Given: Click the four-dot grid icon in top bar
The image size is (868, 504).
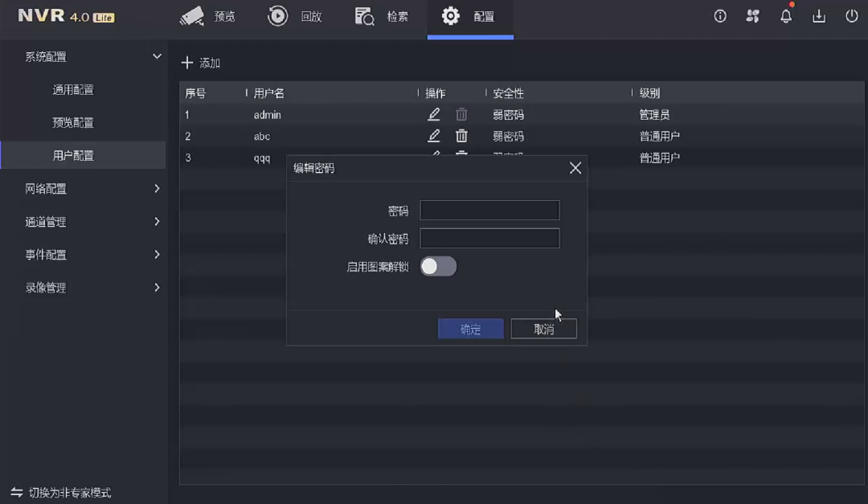Looking at the screenshot, I should [753, 15].
